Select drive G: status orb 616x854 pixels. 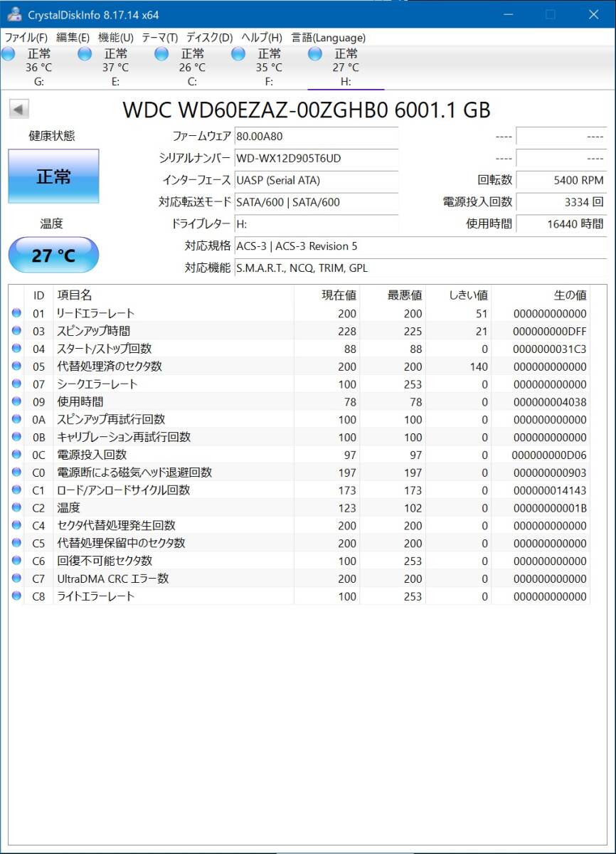click(8, 53)
